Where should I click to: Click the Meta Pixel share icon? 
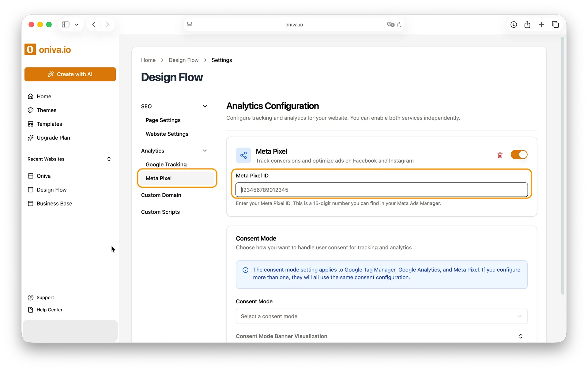tap(243, 155)
